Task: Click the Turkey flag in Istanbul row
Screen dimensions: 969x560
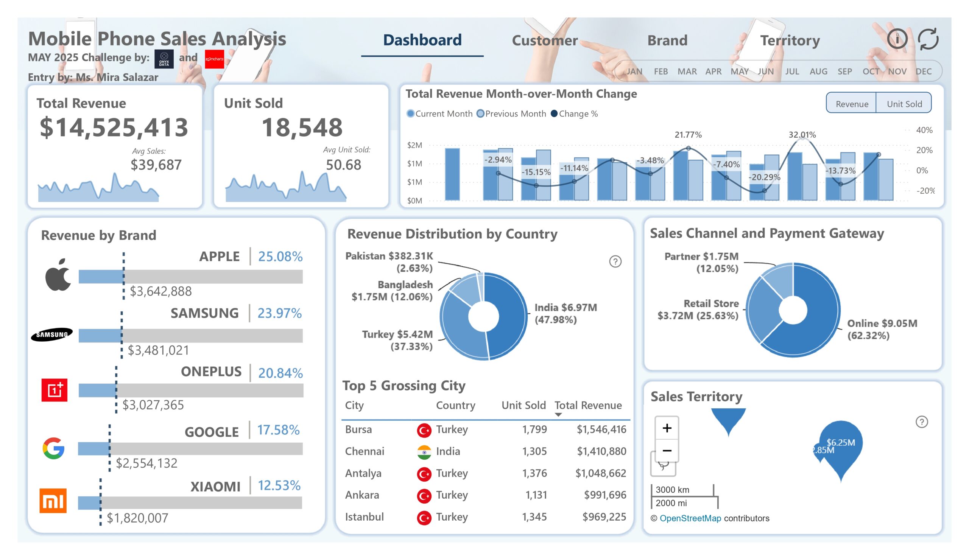Action: [x=424, y=518]
